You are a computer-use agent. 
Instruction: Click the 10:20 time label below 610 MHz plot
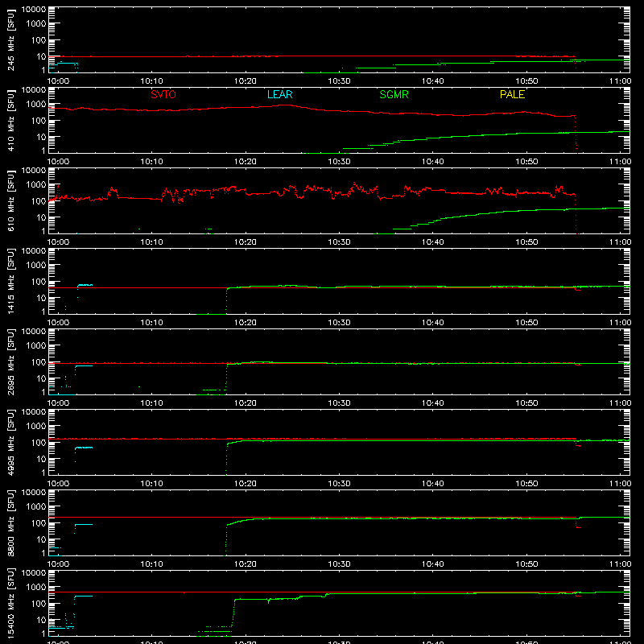246,242
